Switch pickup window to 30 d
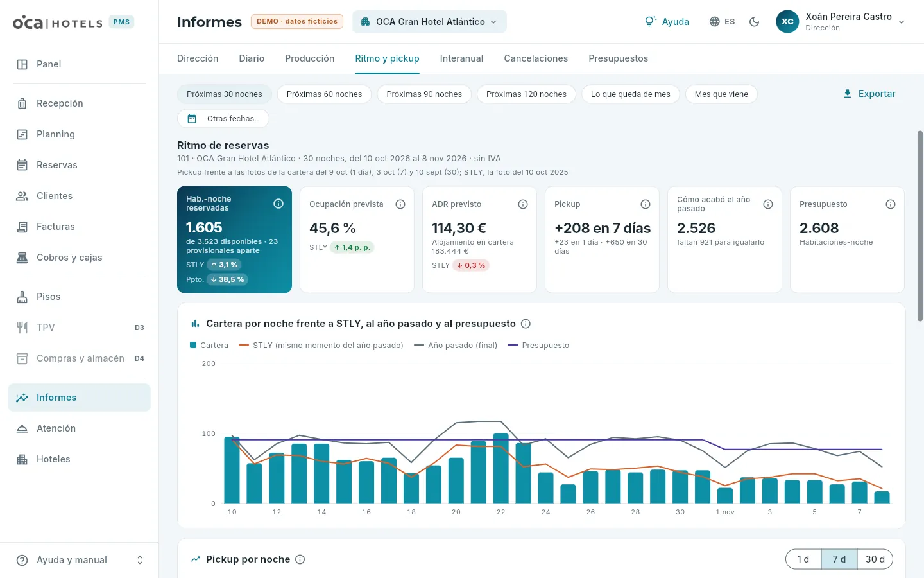The image size is (924, 578). pos(875,559)
